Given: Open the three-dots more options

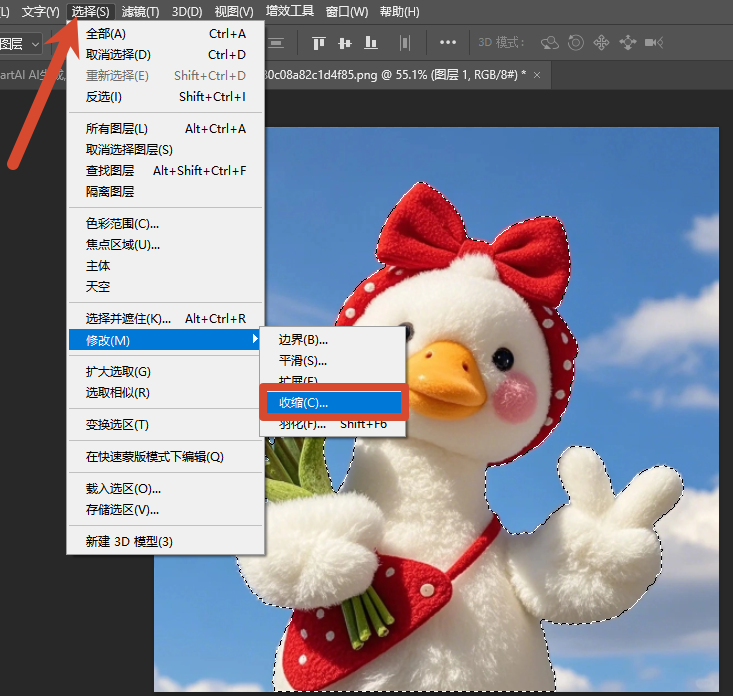Looking at the screenshot, I should 448,43.
